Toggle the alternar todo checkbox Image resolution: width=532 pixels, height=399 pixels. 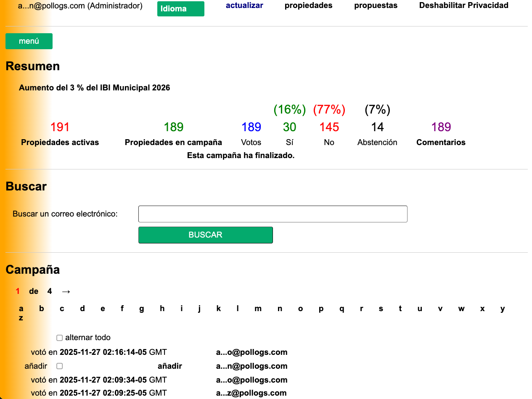tap(59, 337)
